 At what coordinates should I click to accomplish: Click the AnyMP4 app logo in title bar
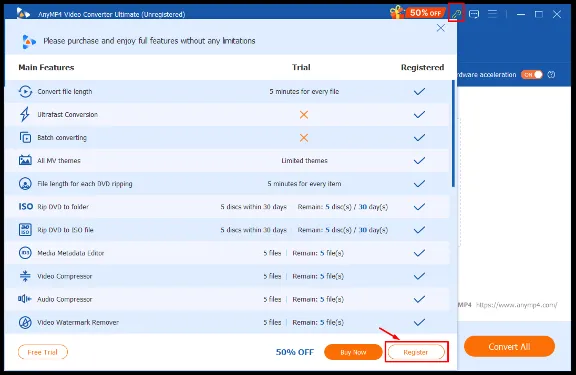[23, 14]
